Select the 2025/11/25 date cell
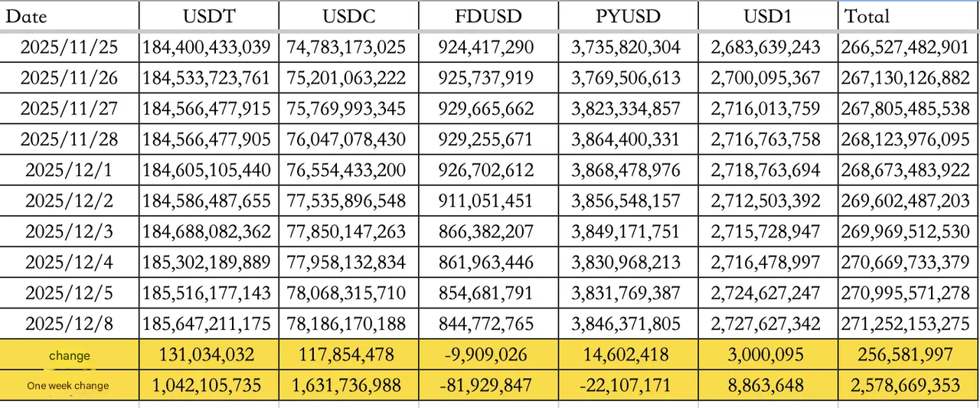Screen dimensions: 980x408 [x=69, y=47]
